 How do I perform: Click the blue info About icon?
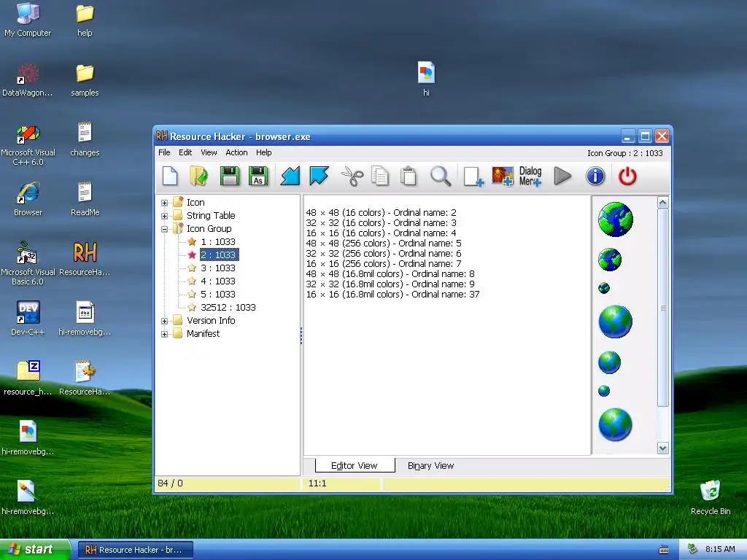click(x=595, y=176)
